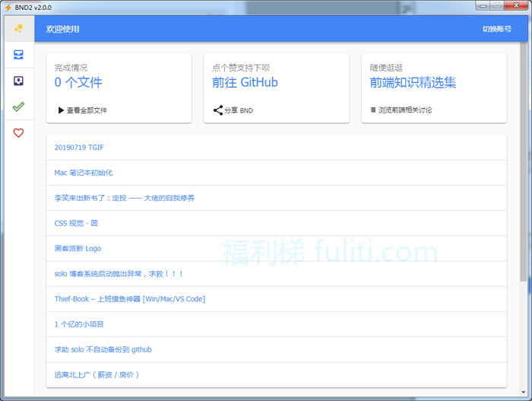The height and width of the screenshot is (401, 532).
Task: Open 前端知识精选集 card title
Action: click(413, 82)
